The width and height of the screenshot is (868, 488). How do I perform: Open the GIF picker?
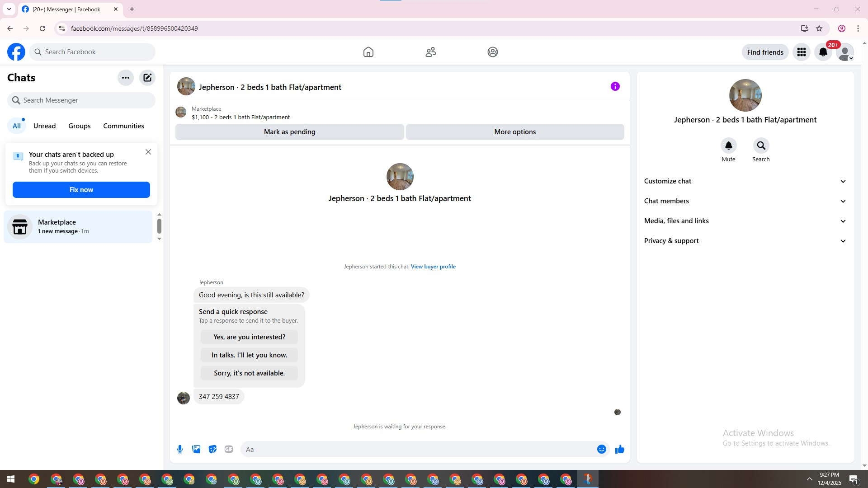229,449
